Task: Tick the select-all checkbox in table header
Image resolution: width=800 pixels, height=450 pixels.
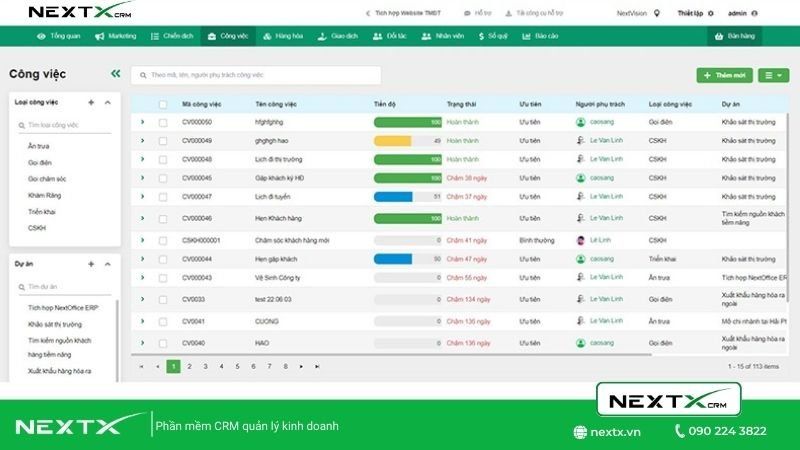Action: pyautogui.click(x=163, y=105)
